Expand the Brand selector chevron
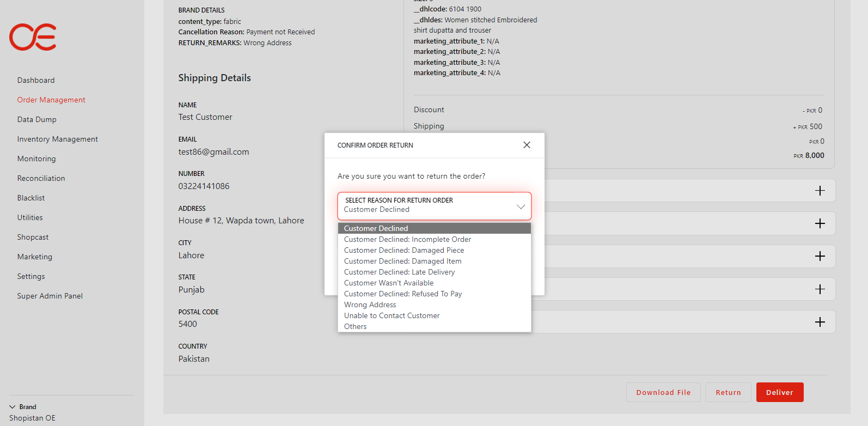This screenshot has height=426, width=868. 13,407
